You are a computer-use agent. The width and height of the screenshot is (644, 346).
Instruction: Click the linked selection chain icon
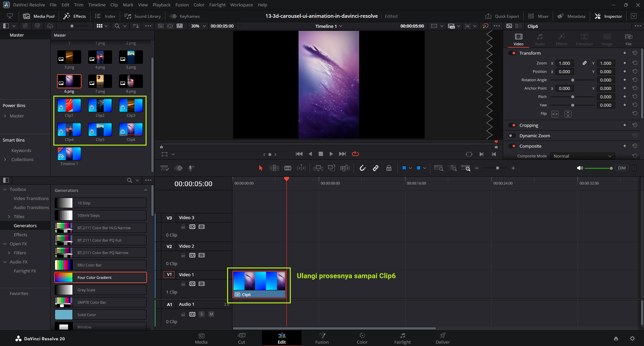point(376,168)
